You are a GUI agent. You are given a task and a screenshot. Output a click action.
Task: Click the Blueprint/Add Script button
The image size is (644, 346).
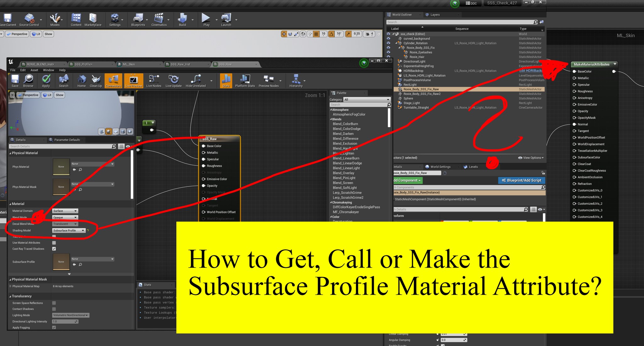(522, 180)
